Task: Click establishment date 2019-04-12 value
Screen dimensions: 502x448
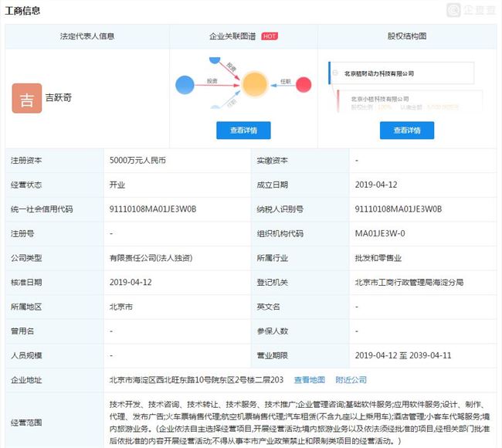Action: tap(376, 185)
